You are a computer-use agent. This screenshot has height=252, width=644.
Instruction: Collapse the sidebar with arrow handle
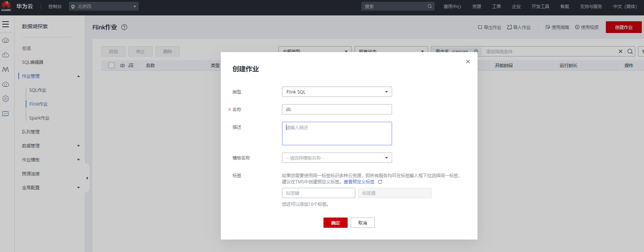[x=87, y=178]
